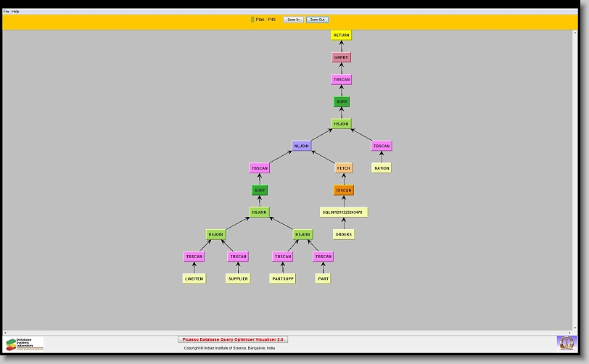
Task: Select the ORDERS table node
Action: (x=344, y=234)
